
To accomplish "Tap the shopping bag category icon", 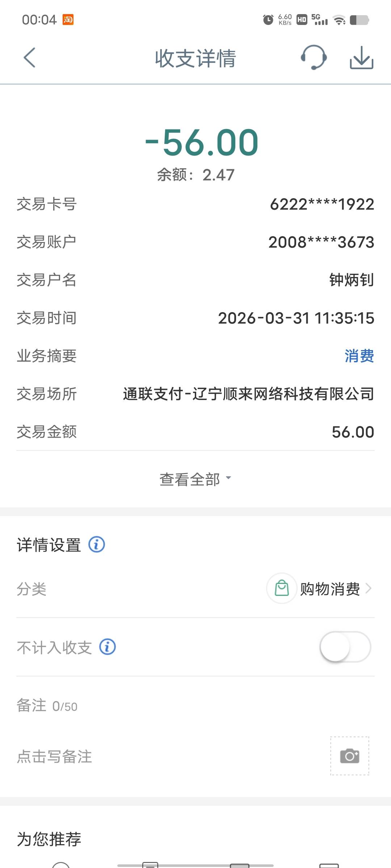I will tap(282, 588).
